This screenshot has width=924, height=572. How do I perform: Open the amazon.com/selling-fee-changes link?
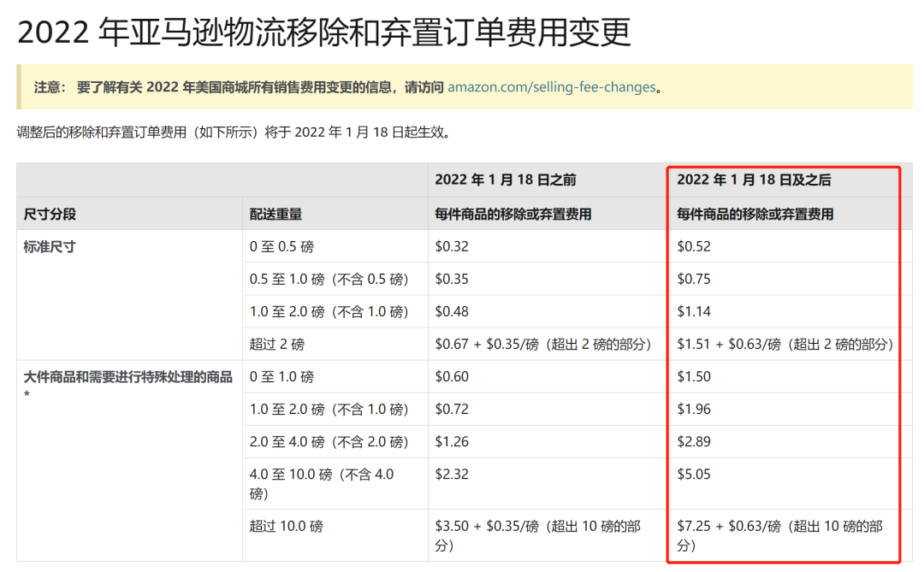(x=551, y=87)
